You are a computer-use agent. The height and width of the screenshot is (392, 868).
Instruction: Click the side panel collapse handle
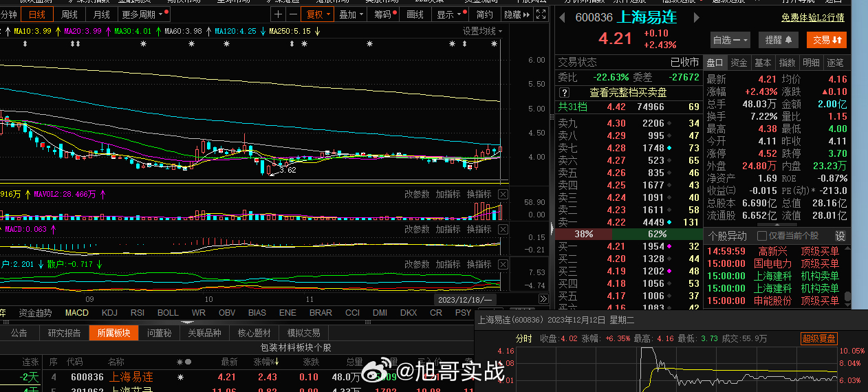(x=551, y=227)
